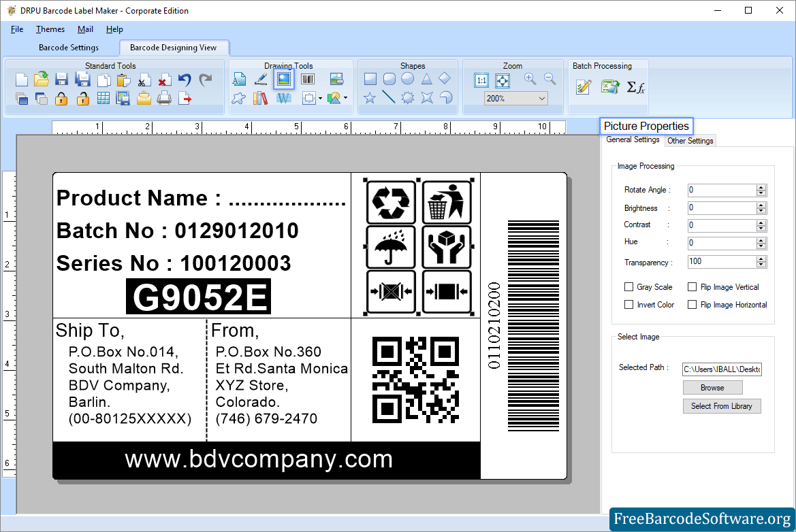Check Flip Image Vertical
This screenshot has width=796, height=532.
coord(692,287)
